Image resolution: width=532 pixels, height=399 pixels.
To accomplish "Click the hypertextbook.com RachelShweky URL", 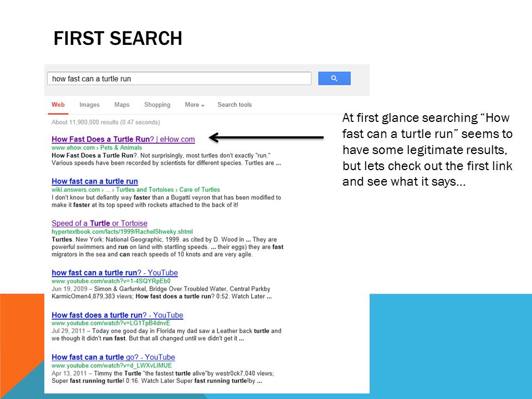I will pyautogui.click(x=122, y=232).
